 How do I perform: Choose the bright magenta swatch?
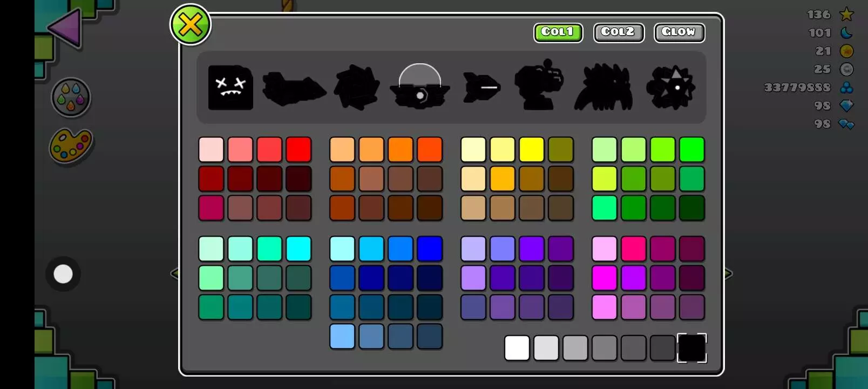605,278
